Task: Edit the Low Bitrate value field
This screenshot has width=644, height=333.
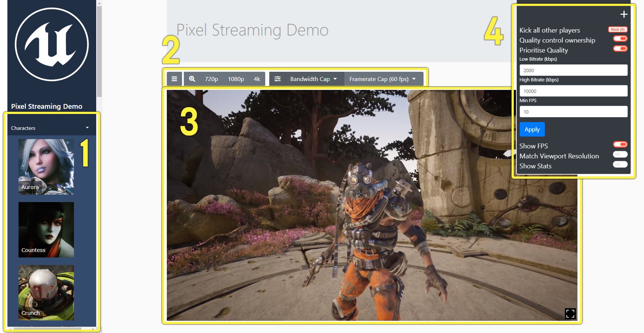Action: 573,70
